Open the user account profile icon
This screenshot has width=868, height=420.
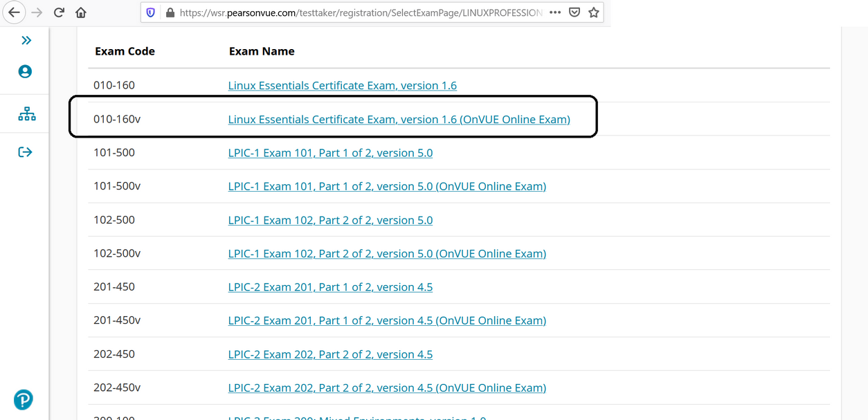coord(25,71)
